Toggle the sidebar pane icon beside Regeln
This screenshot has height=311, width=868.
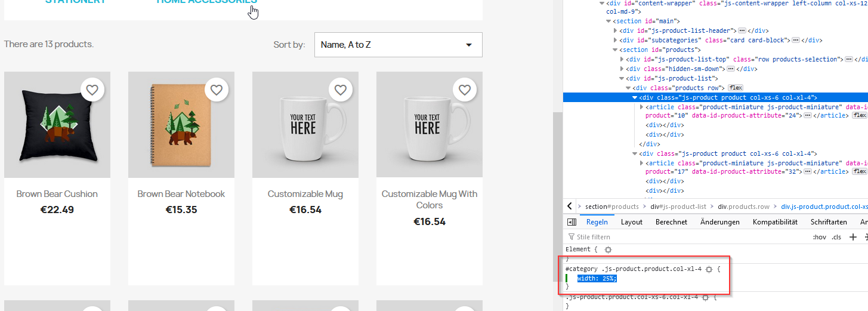pos(572,222)
